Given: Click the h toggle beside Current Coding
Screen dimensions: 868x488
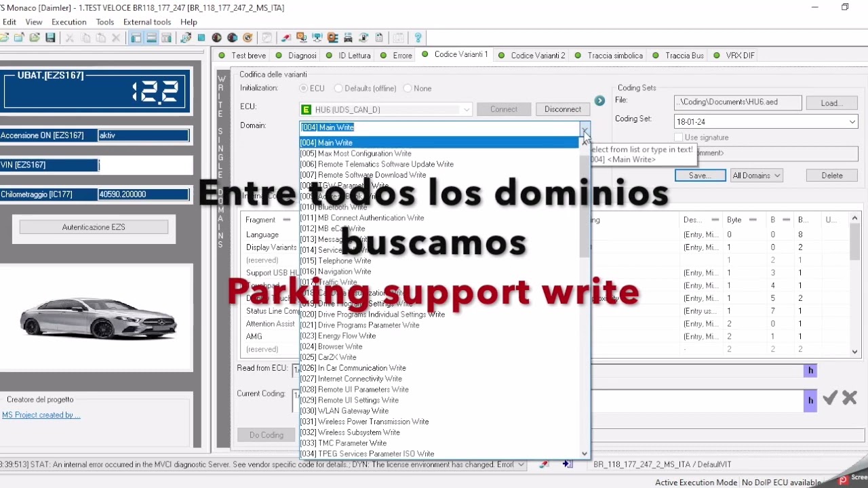Looking at the screenshot, I should point(810,401).
